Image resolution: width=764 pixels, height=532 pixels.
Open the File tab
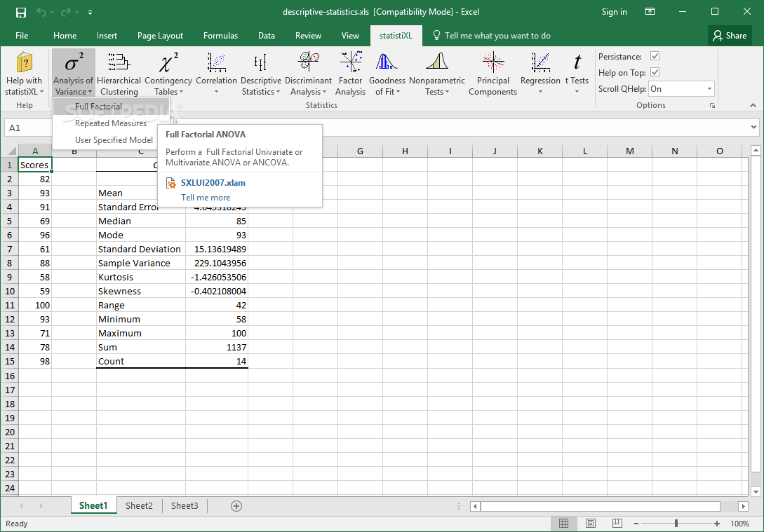(x=22, y=36)
